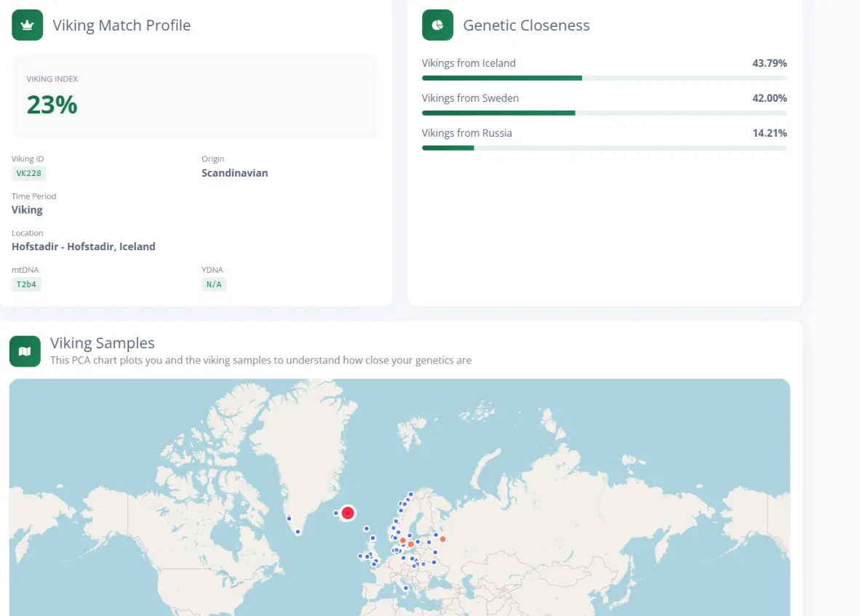The height and width of the screenshot is (616, 860).
Task: Click the Vikings from Sweden progress bar
Action: (604, 113)
